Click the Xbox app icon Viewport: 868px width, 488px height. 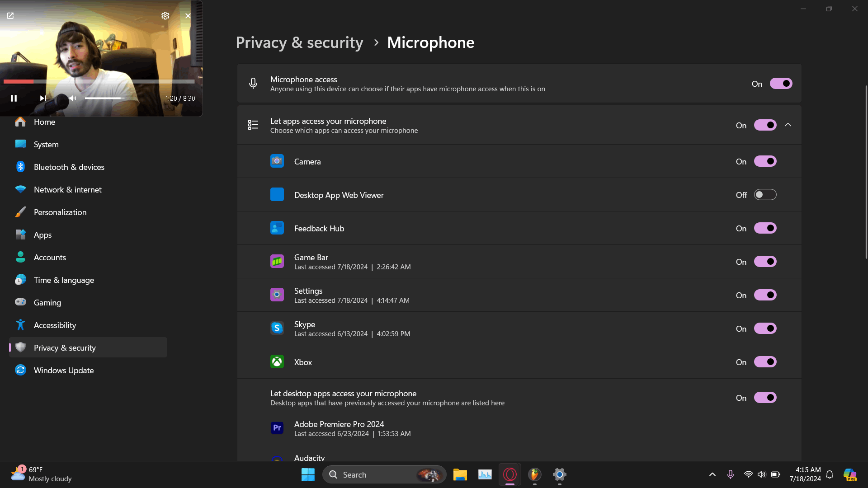tap(277, 361)
